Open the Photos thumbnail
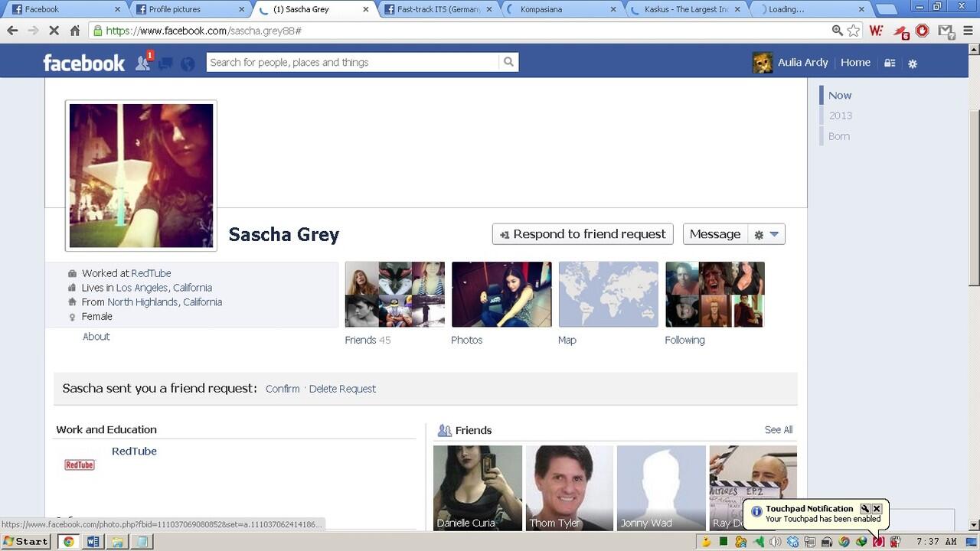 tap(501, 295)
